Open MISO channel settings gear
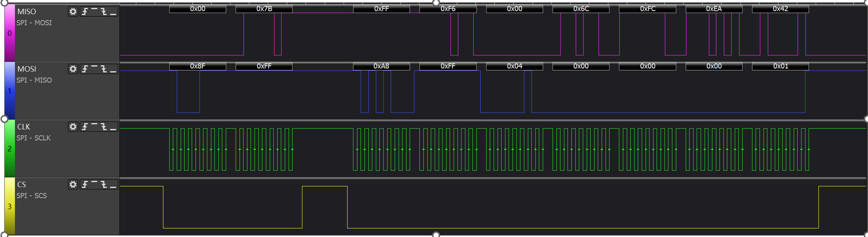Image resolution: width=868 pixels, height=237 pixels. coord(73,12)
